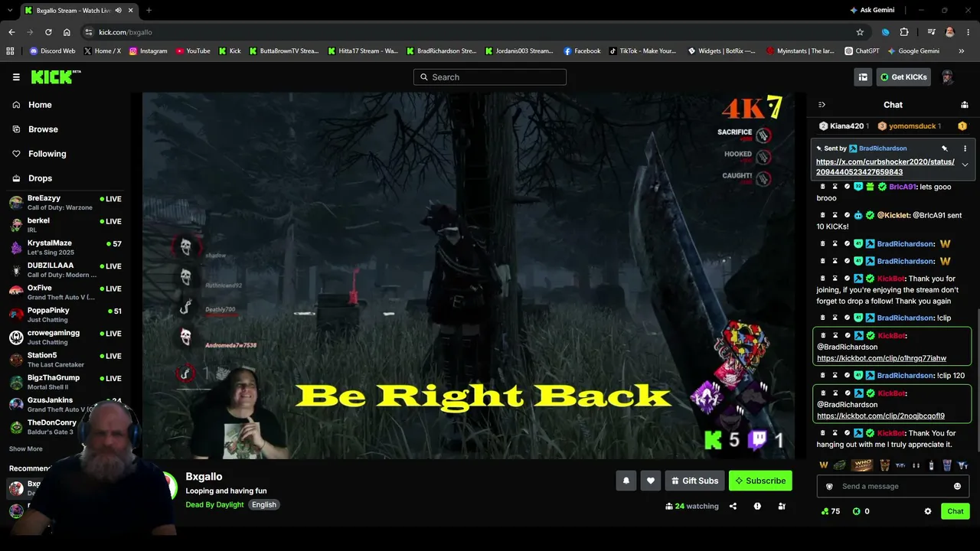980x551 pixels.
Task: Open the YouTube bookmark
Action: [x=193, y=51]
